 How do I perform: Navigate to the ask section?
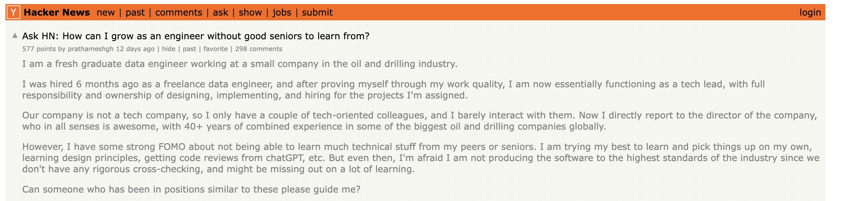(220, 13)
